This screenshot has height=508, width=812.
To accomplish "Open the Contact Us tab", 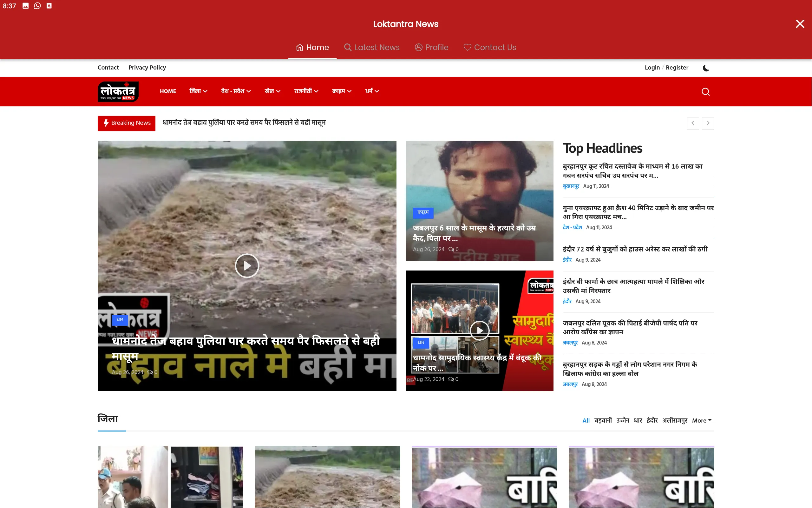I will point(490,47).
